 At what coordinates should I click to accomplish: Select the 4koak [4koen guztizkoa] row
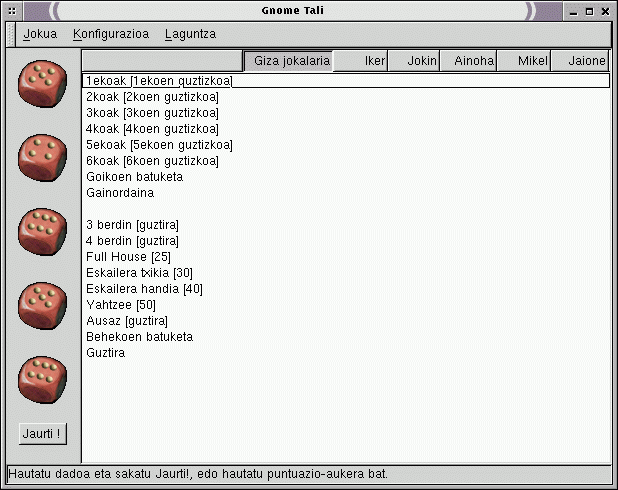(346, 129)
